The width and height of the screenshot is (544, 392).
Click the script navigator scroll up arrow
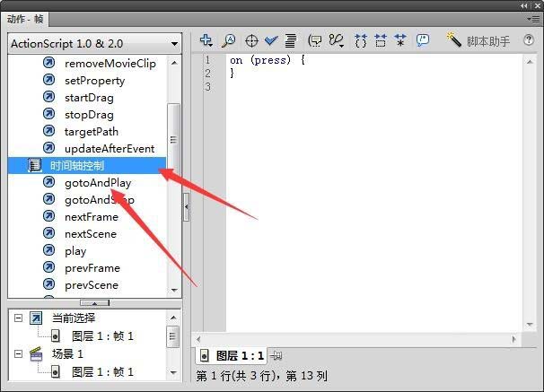[x=173, y=318]
